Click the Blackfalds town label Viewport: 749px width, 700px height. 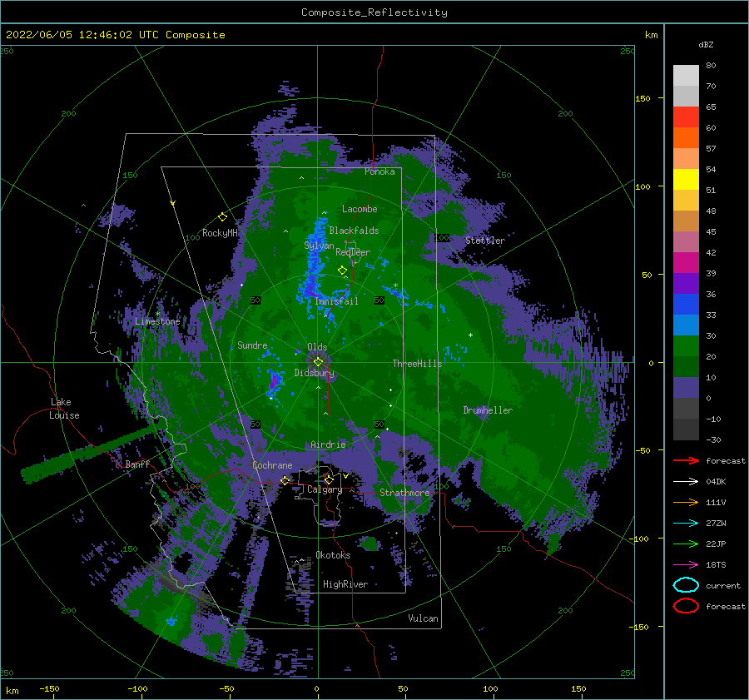[354, 231]
